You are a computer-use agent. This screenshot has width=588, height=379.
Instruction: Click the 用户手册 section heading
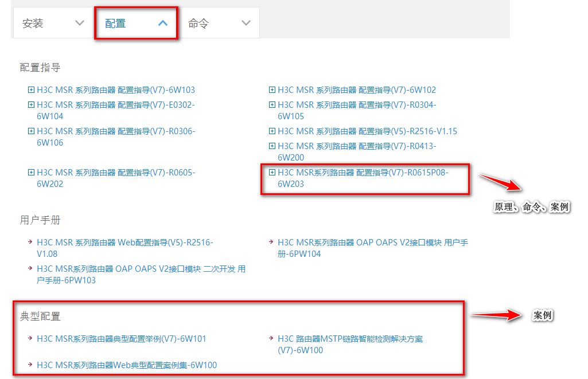point(40,220)
